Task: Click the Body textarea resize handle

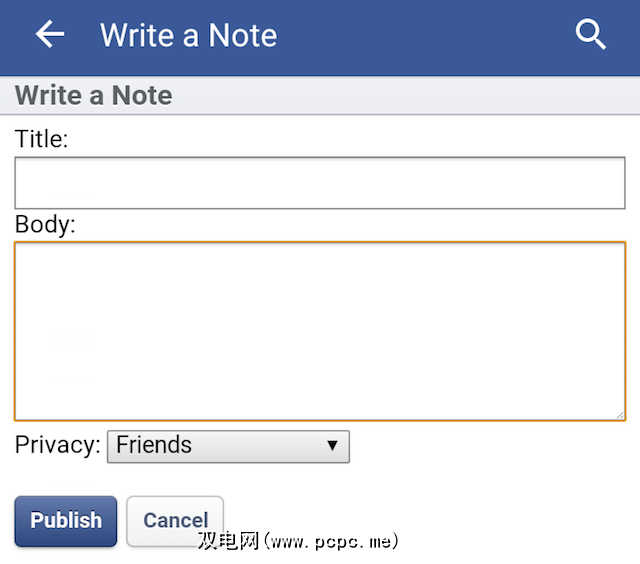Action: pyautogui.click(x=619, y=414)
